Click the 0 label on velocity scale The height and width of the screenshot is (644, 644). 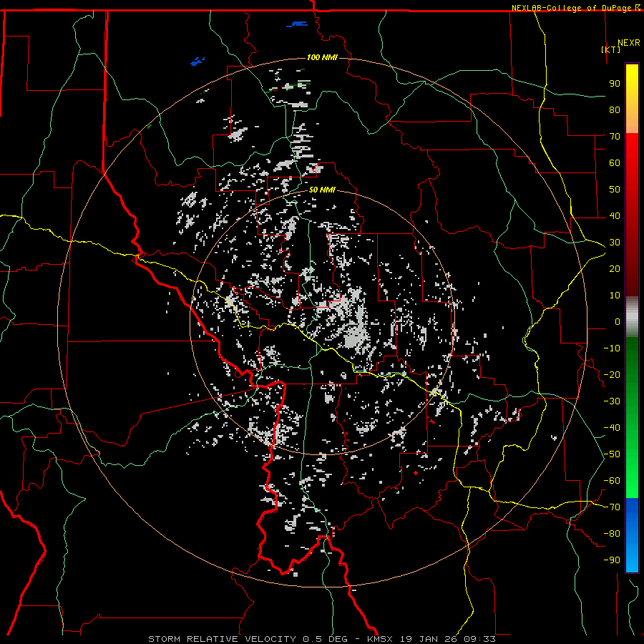click(617, 322)
